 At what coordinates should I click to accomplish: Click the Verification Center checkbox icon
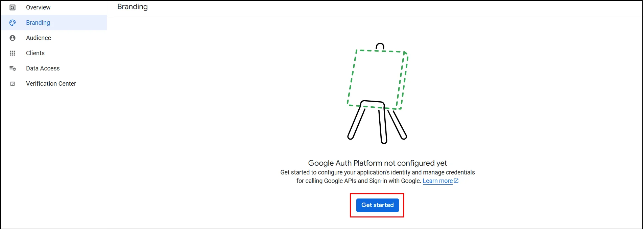click(x=13, y=84)
